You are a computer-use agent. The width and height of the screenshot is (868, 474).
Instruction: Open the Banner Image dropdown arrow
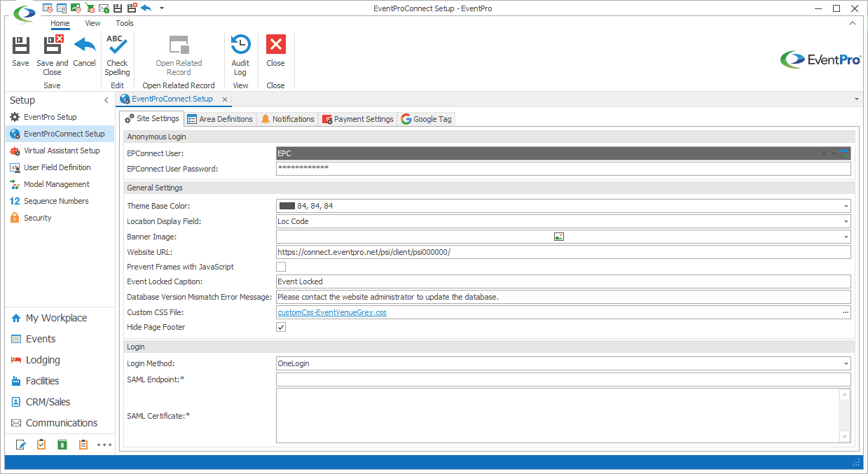click(x=846, y=237)
